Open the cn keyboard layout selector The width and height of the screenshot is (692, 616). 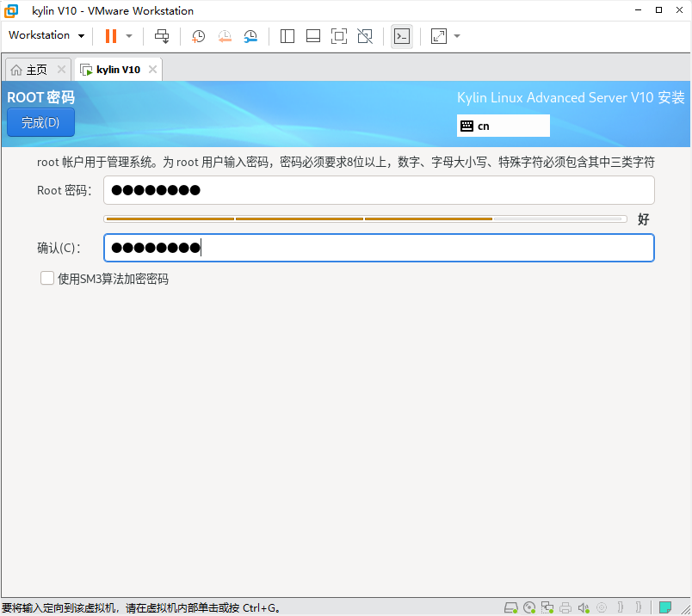click(504, 126)
